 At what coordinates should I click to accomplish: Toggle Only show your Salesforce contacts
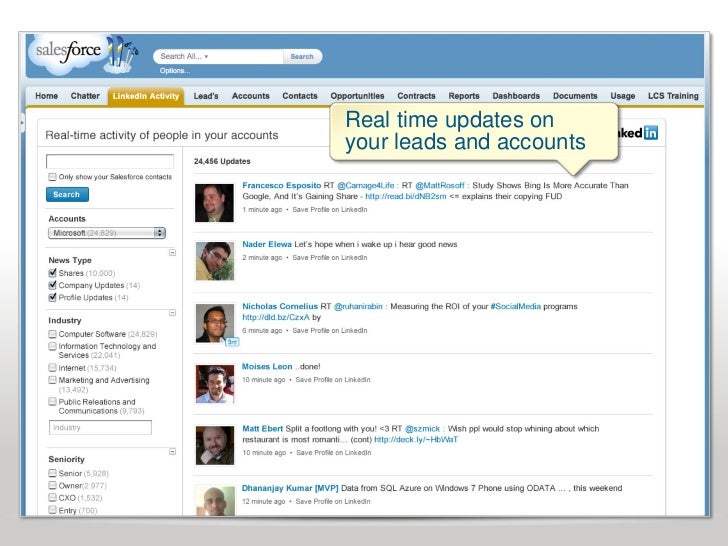(52, 177)
